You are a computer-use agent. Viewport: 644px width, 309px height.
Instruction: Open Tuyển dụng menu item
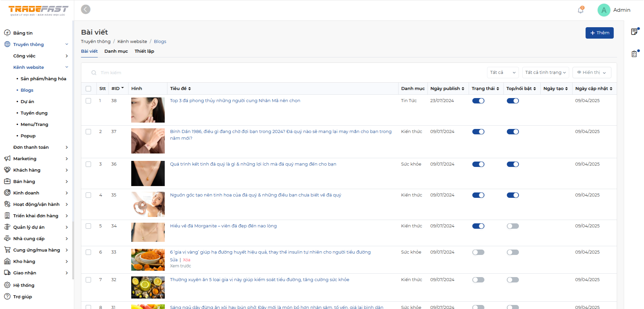(34, 113)
